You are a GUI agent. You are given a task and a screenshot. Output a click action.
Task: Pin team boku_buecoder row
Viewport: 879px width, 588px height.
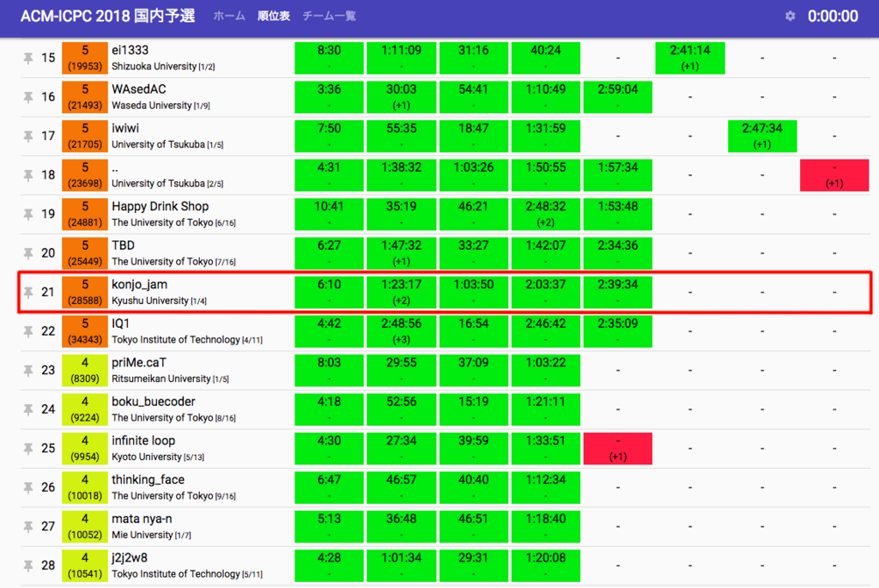tap(28, 409)
